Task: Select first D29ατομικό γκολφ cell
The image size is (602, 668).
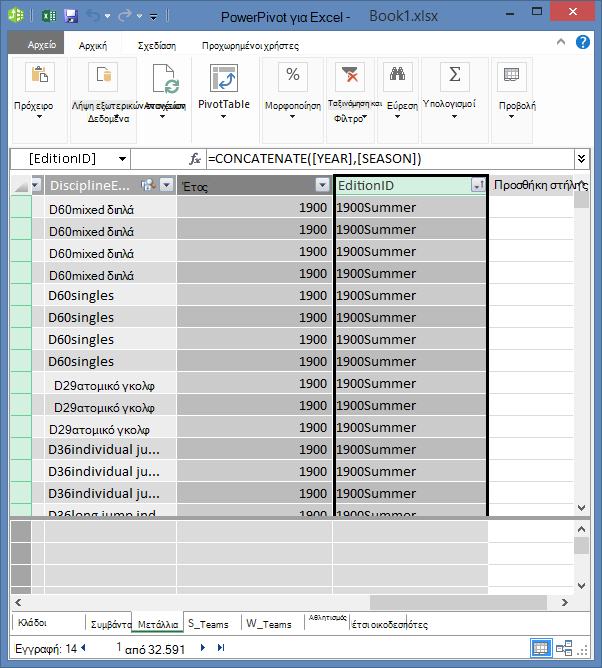Action: [110, 385]
